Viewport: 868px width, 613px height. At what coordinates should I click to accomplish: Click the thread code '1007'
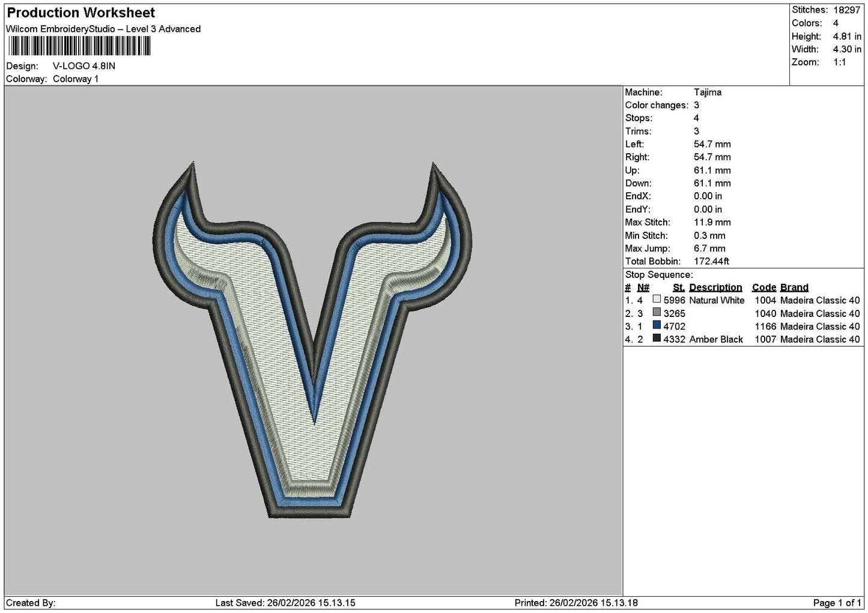pos(765,339)
